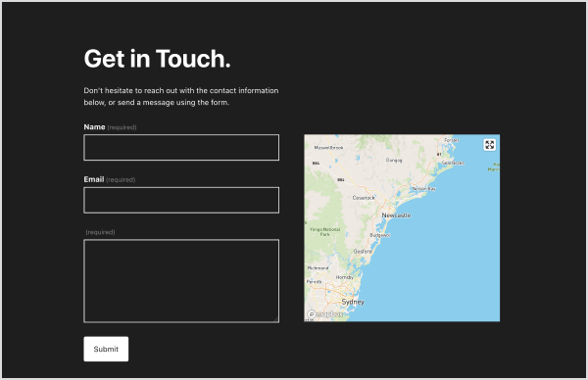Click Cessnock on the map
This screenshot has height=380, width=588.
[x=364, y=198]
